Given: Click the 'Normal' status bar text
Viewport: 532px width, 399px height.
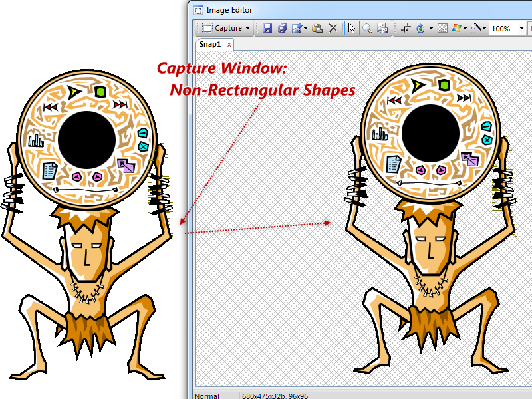Looking at the screenshot, I should 207,396.
